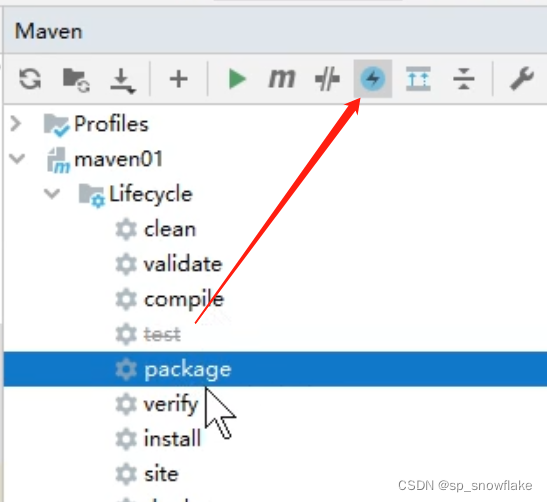Download sources and documentation icon
This screenshot has height=502, width=547.
(122, 81)
